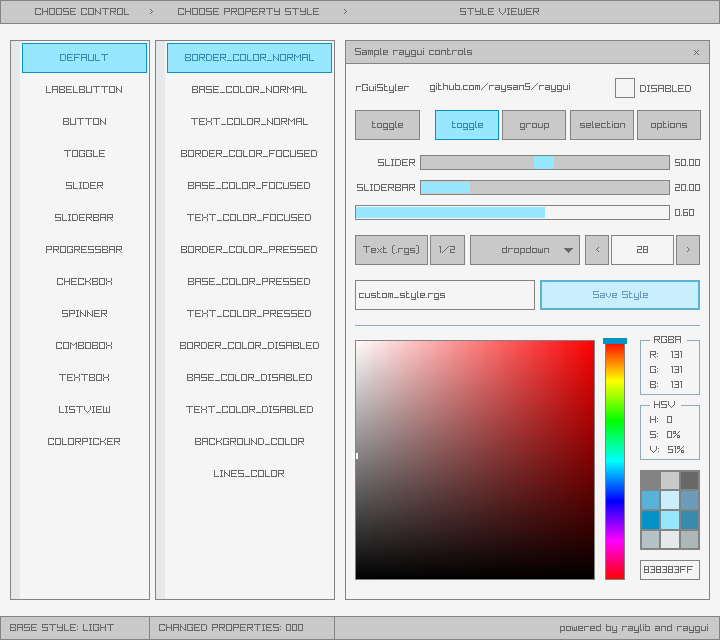Click the Save Style button
The image size is (720, 640).
point(619,295)
